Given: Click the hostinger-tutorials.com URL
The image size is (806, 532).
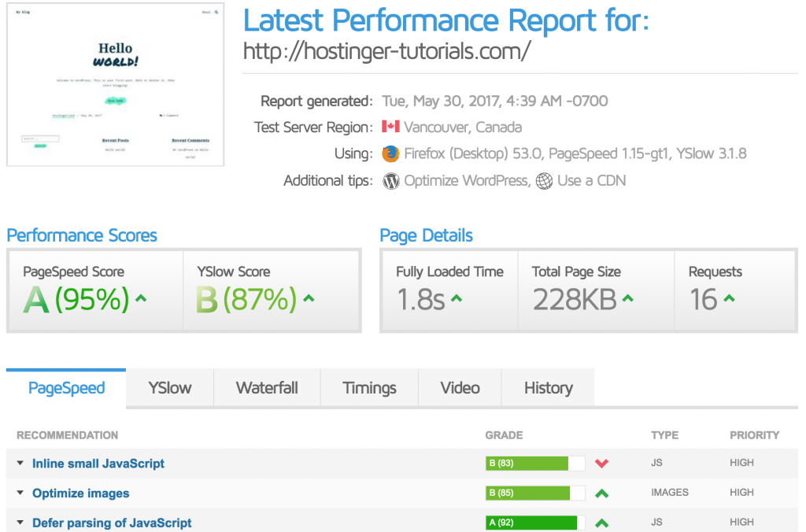Looking at the screenshot, I should [x=386, y=51].
